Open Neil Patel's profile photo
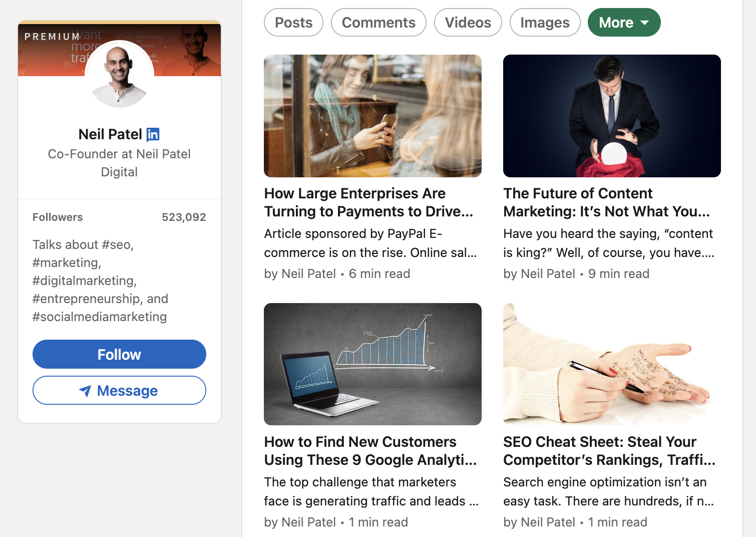 point(119,74)
